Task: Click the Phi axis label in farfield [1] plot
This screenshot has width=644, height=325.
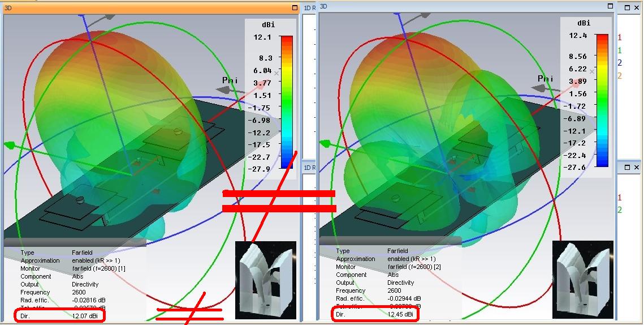Action: pyautogui.click(x=231, y=80)
